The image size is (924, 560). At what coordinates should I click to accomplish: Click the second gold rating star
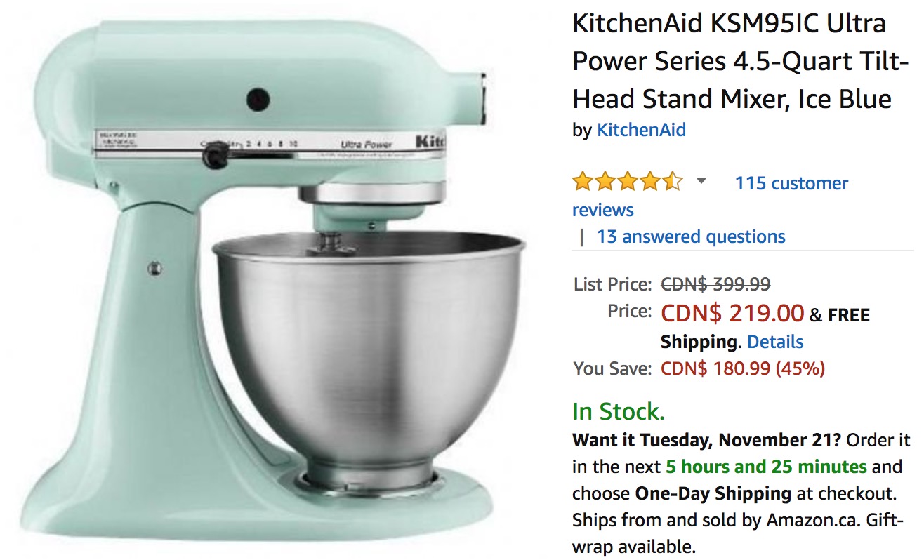tap(606, 182)
